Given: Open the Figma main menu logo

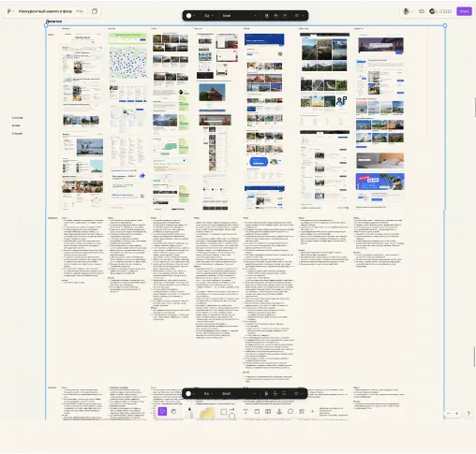Looking at the screenshot, I should point(9,11).
